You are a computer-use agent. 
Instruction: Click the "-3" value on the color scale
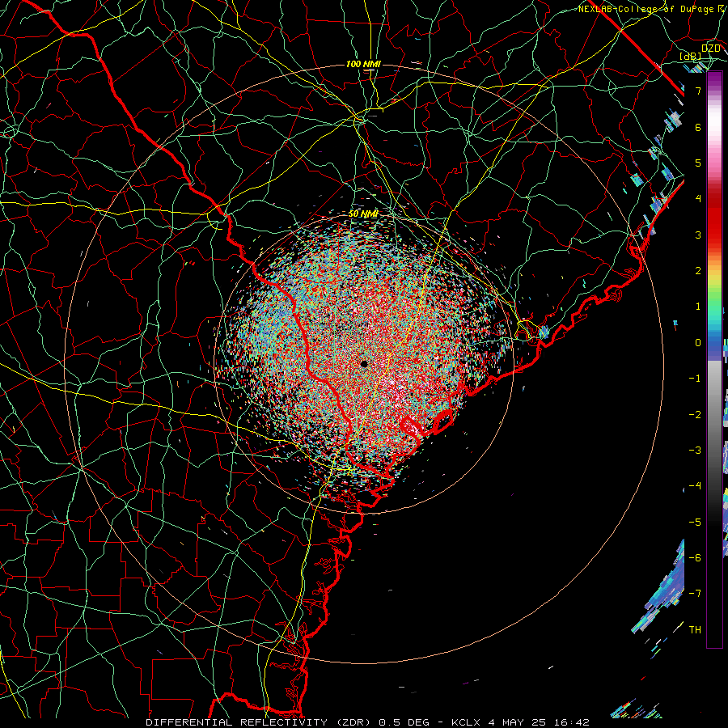pos(695,451)
